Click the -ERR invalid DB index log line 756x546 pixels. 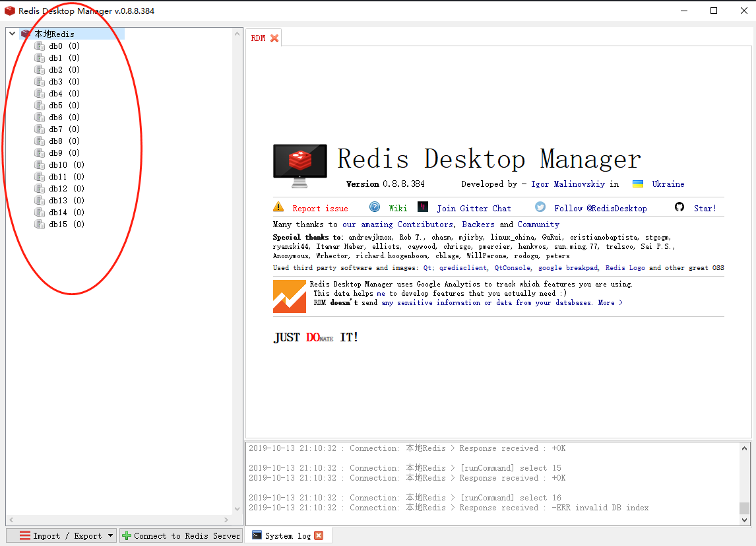[449, 508]
